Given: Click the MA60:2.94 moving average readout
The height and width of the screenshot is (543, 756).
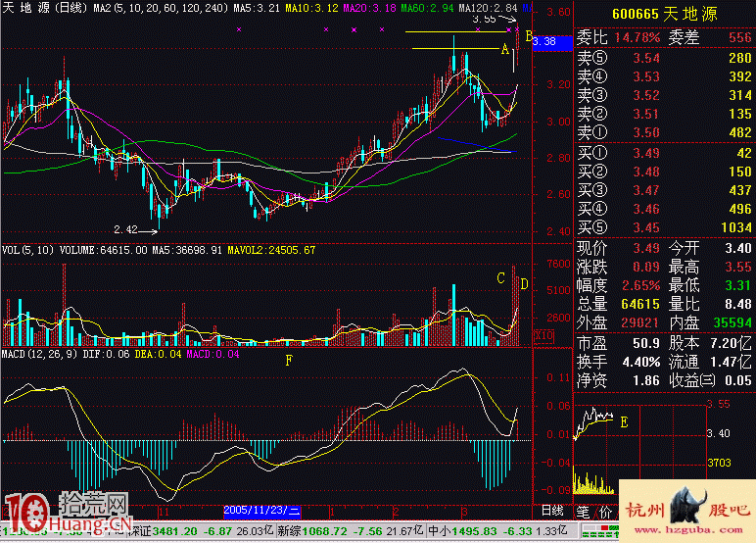Looking at the screenshot, I should point(427,8).
